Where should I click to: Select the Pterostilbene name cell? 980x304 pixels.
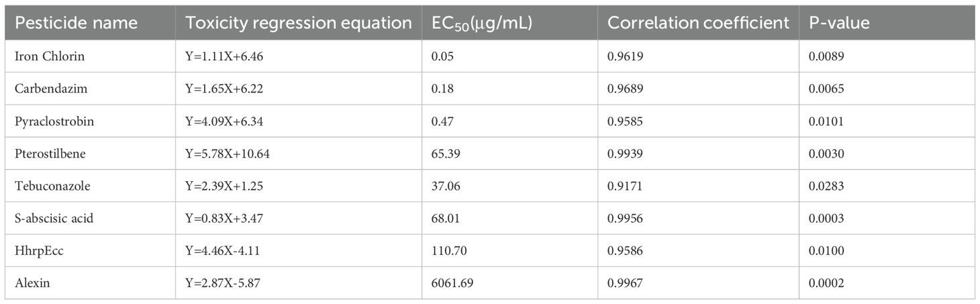(45, 154)
